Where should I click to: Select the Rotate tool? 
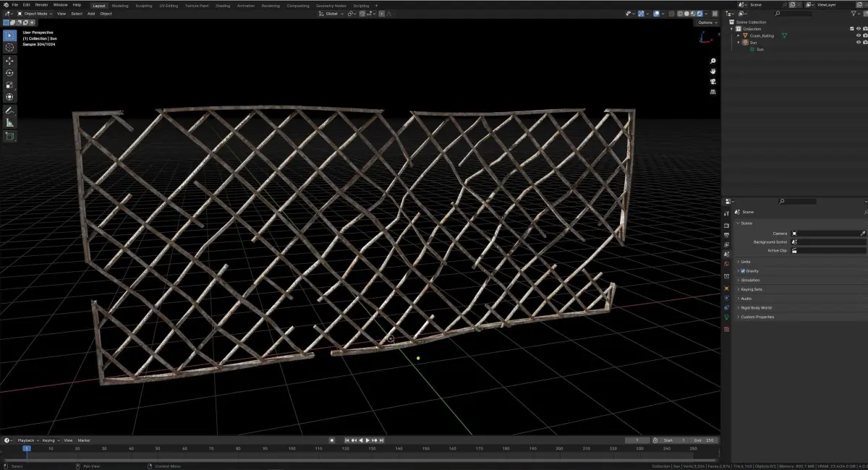(10, 73)
